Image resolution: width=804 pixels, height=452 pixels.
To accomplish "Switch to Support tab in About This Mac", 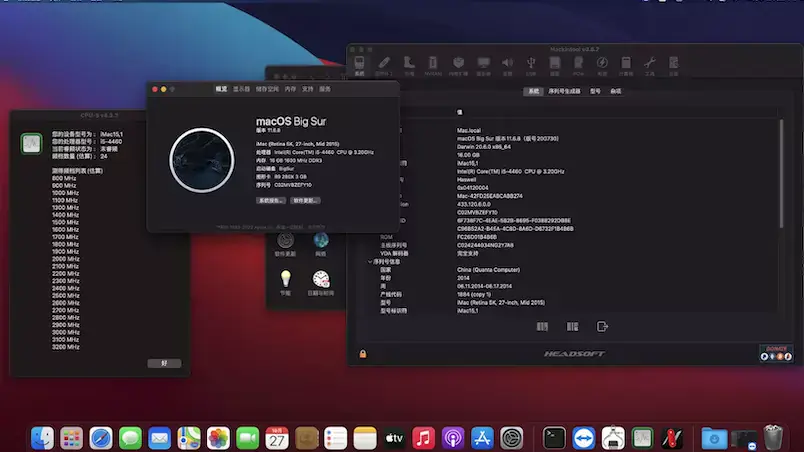I will coord(308,89).
